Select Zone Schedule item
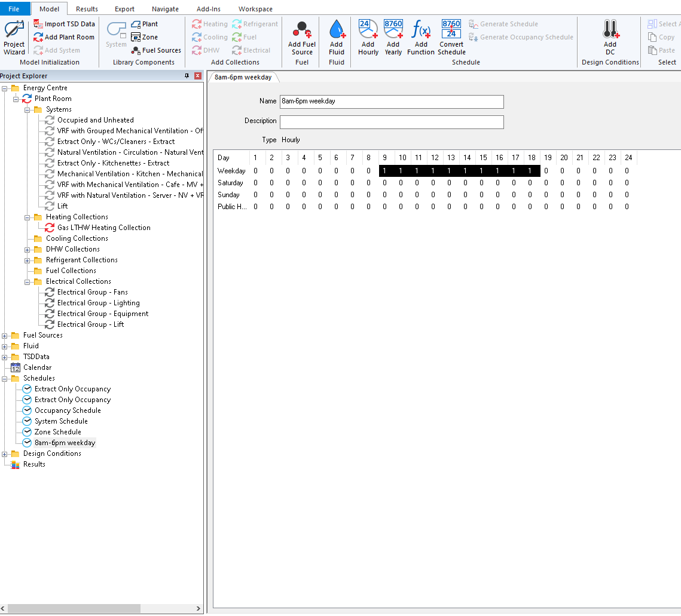 (x=58, y=432)
